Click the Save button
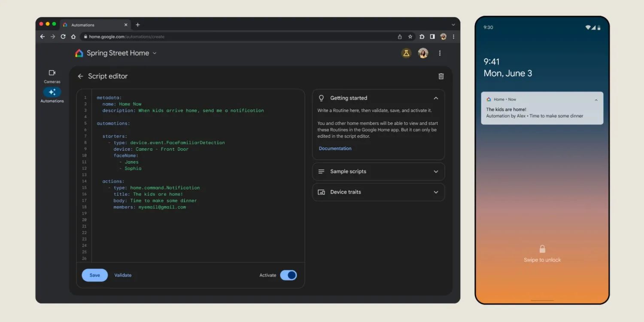The width and height of the screenshot is (644, 322). [x=94, y=275]
